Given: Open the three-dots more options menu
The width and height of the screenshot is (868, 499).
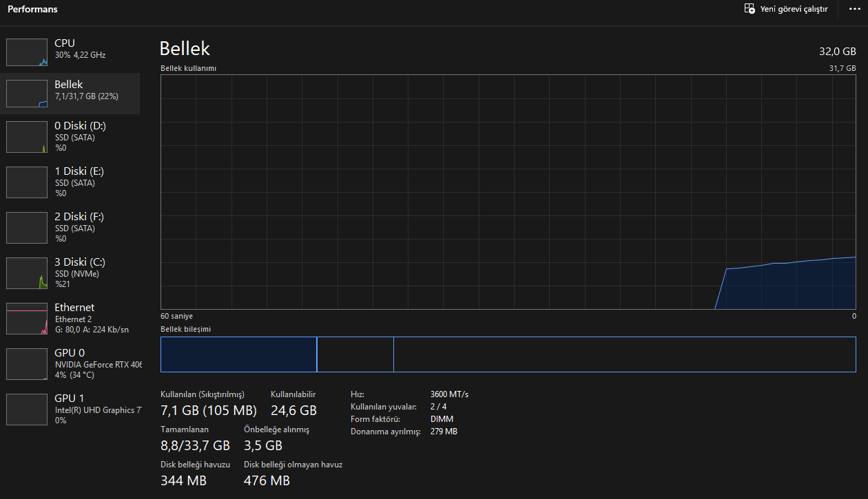Looking at the screenshot, I should point(855,9).
